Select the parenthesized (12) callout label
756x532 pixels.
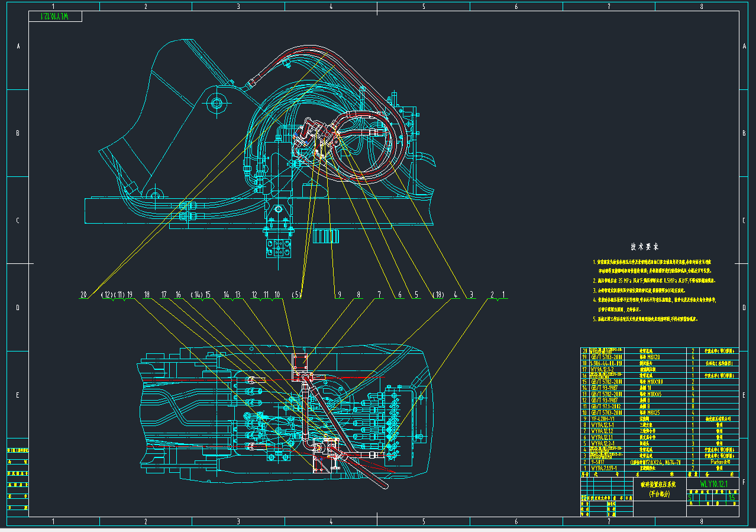tap(108, 295)
